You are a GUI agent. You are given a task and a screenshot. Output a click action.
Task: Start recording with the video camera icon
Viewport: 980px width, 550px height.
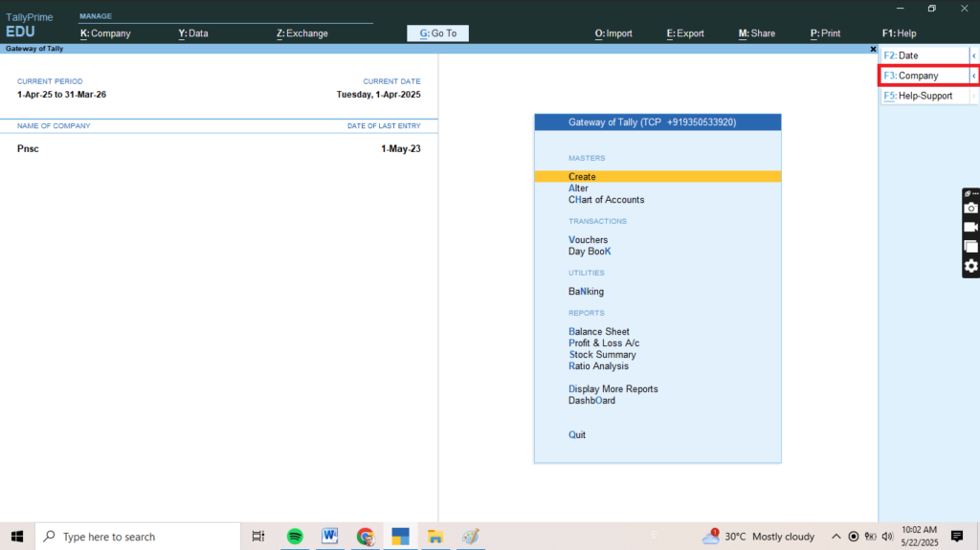tap(970, 228)
